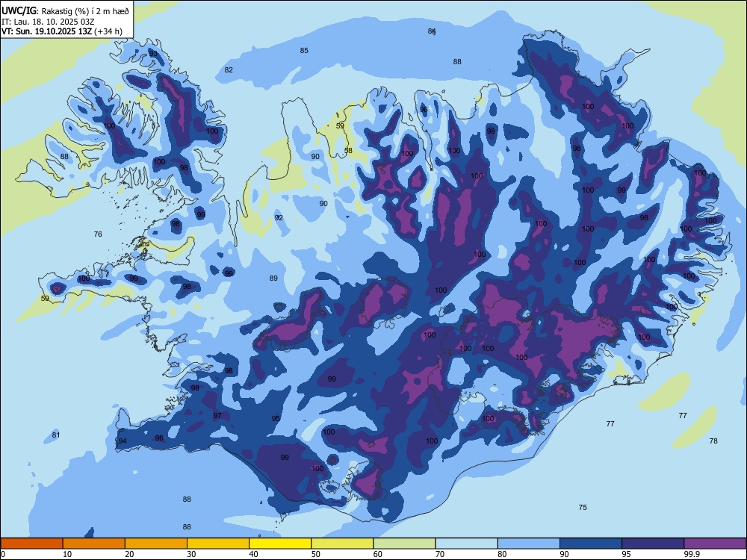Viewport: 747px width, 560px height.
Task: Click the '81' value off the southwest coast
Action: [x=56, y=435]
